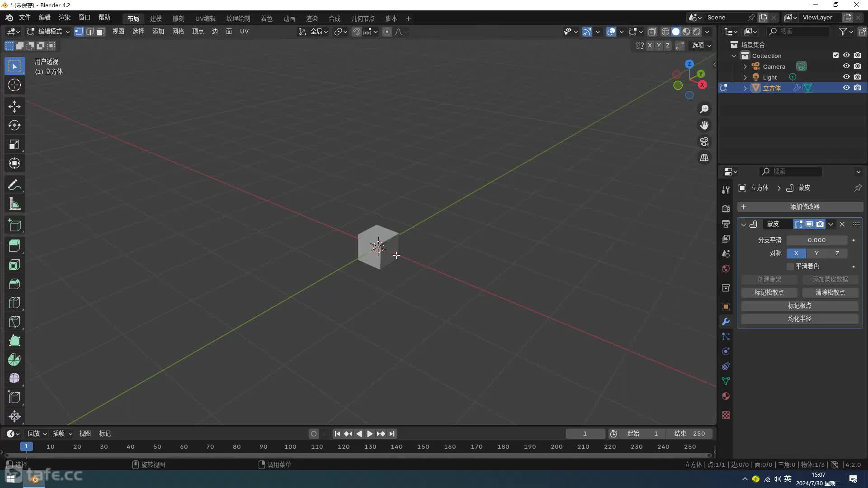Open the 插帧 keying dropdown
Image resolution: width=868 pixels, height=488 pixels.
pyautogui.click(x=63, y=434)
